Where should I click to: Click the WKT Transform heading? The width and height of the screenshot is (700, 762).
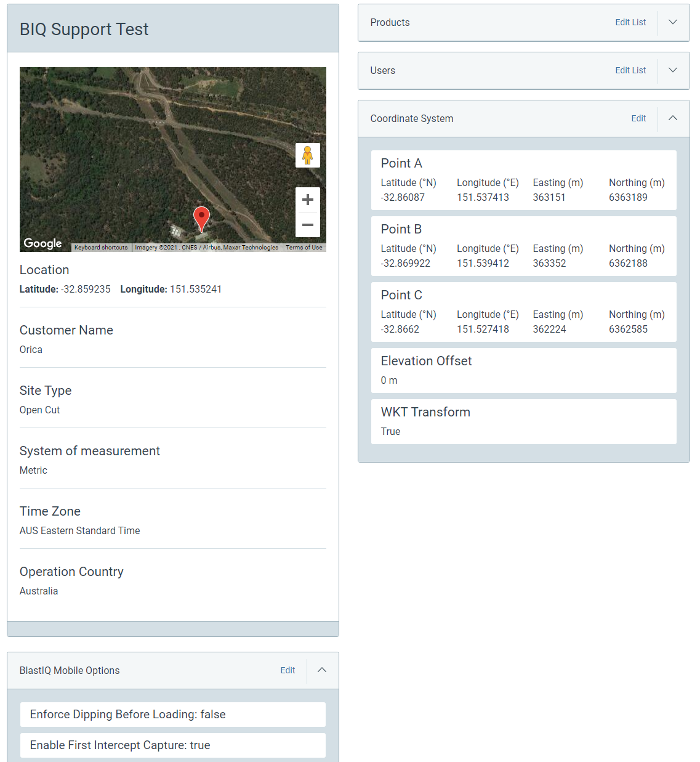(x=425, y=412)
